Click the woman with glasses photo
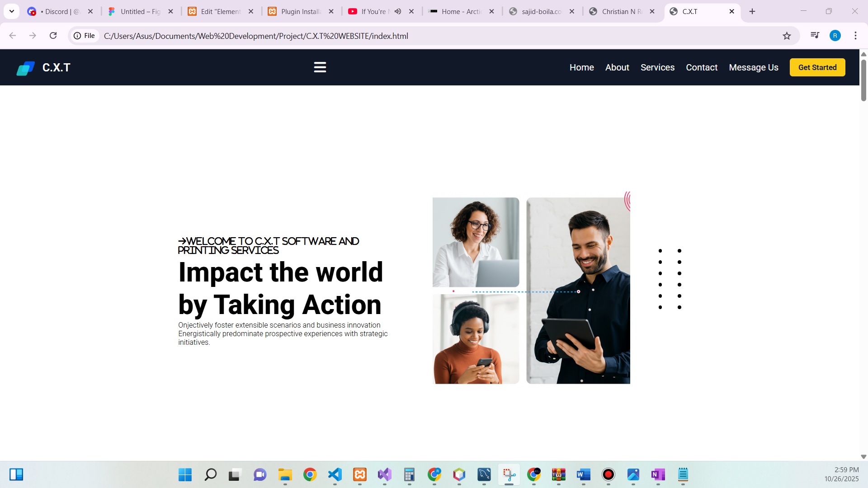868x488 pixels. point(476,242)
